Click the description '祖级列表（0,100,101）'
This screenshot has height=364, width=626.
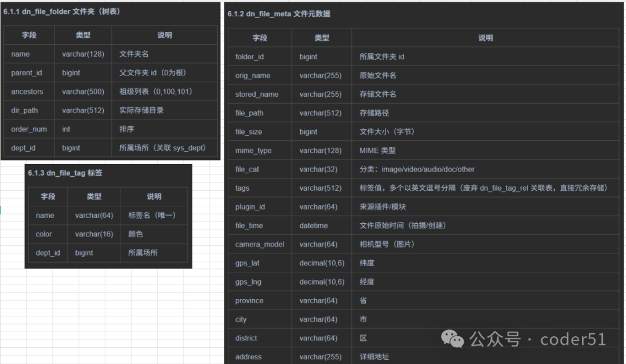click(x=156, y=92)
